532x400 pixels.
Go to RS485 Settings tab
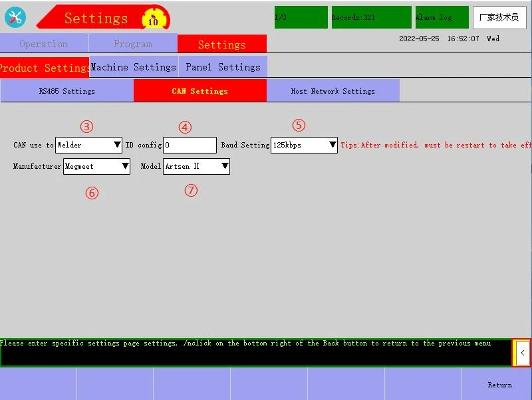[x=67, y=91]
